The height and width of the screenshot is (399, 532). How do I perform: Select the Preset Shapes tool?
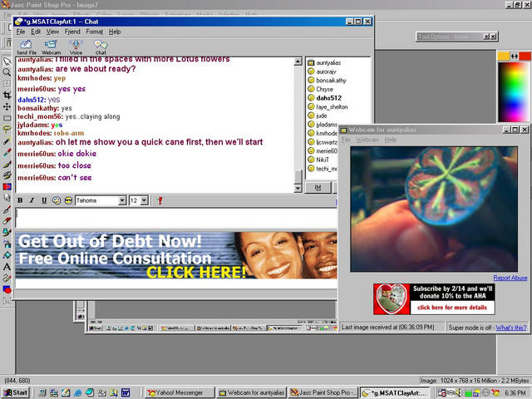(7, 289)
